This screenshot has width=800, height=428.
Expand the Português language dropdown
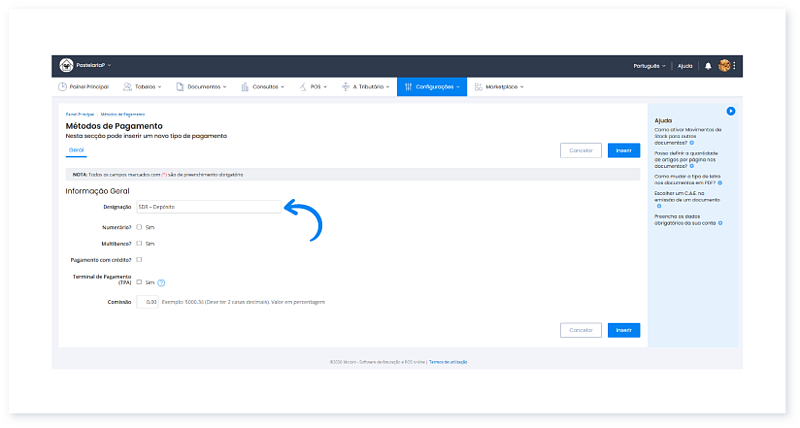(648, 66)
